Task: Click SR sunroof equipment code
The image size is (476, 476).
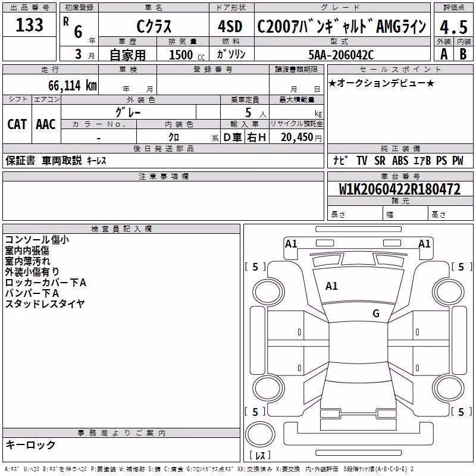Action: click(x=380, y=160)
